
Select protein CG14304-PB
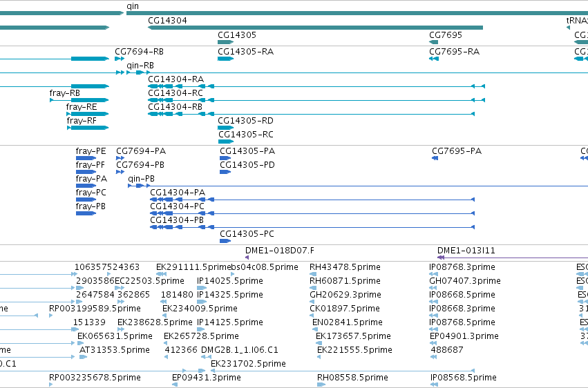(177, 221)
